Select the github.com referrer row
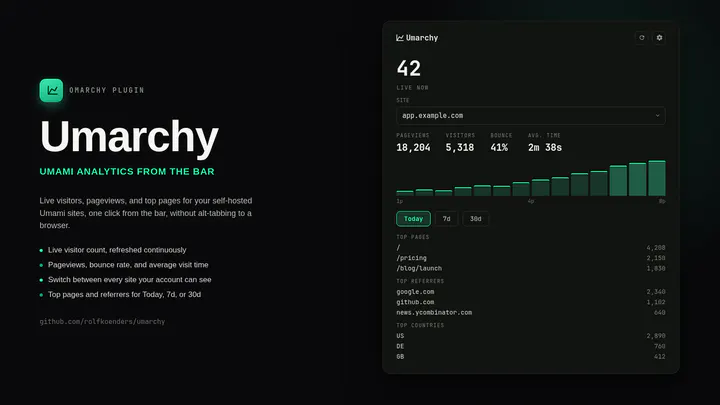The image size is (720, 405). 530,302
